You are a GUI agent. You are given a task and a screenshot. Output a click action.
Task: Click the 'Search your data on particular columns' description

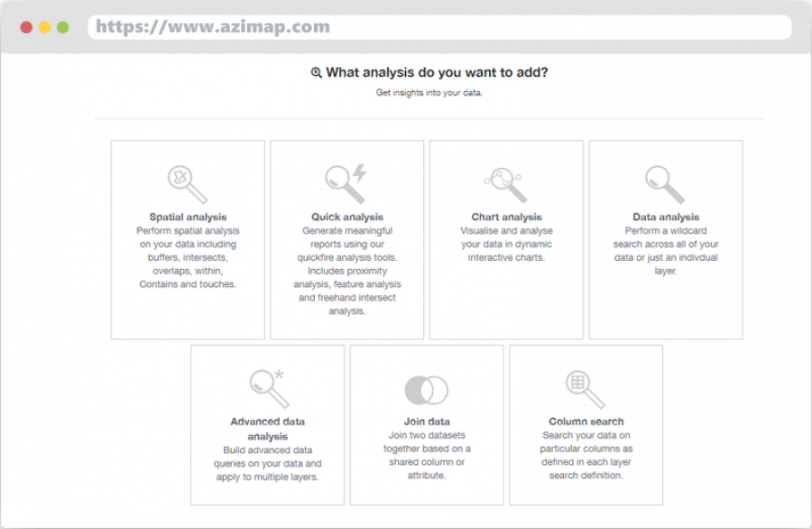tap(586, 455)
